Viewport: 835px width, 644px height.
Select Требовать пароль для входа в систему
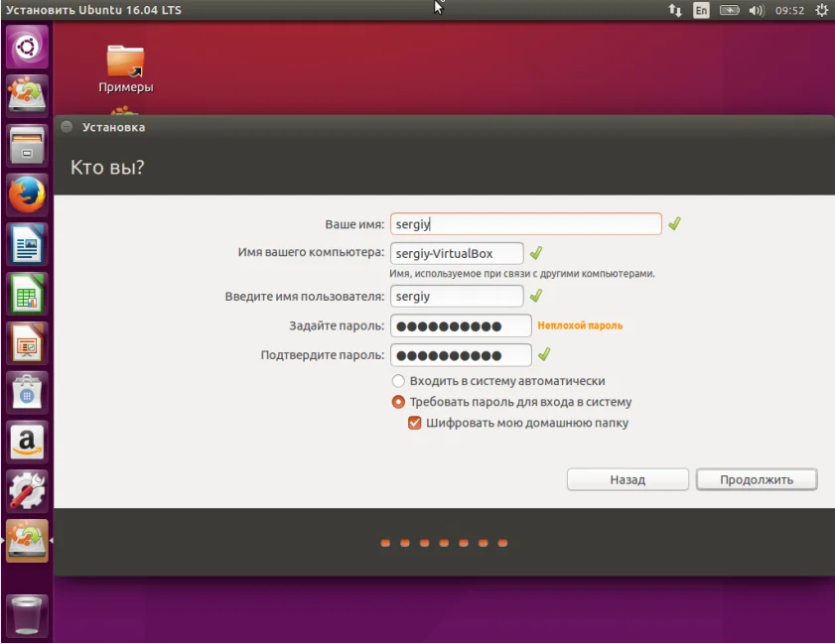click(511, 402)
